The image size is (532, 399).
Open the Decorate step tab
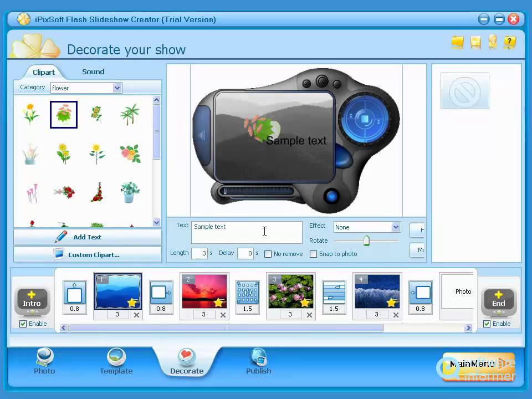pos(187,361)
